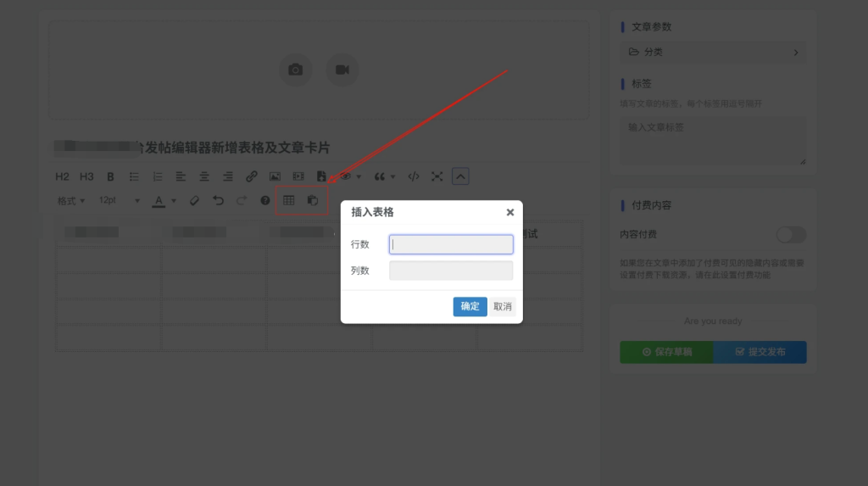The height and width of the screenshot is (486, 868).
Task: Clear formatting with eraser icon
Action: pos(194,201)
